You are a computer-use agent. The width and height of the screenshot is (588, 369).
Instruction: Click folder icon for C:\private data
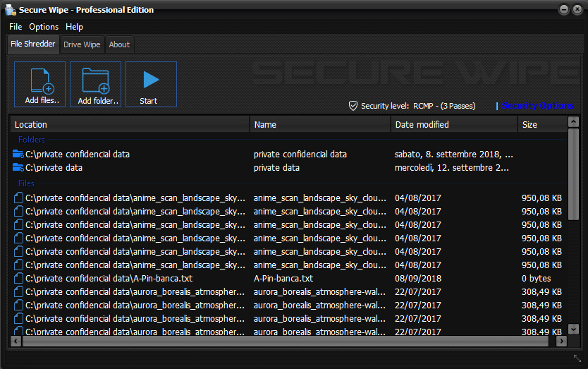(x=18, y=167)
